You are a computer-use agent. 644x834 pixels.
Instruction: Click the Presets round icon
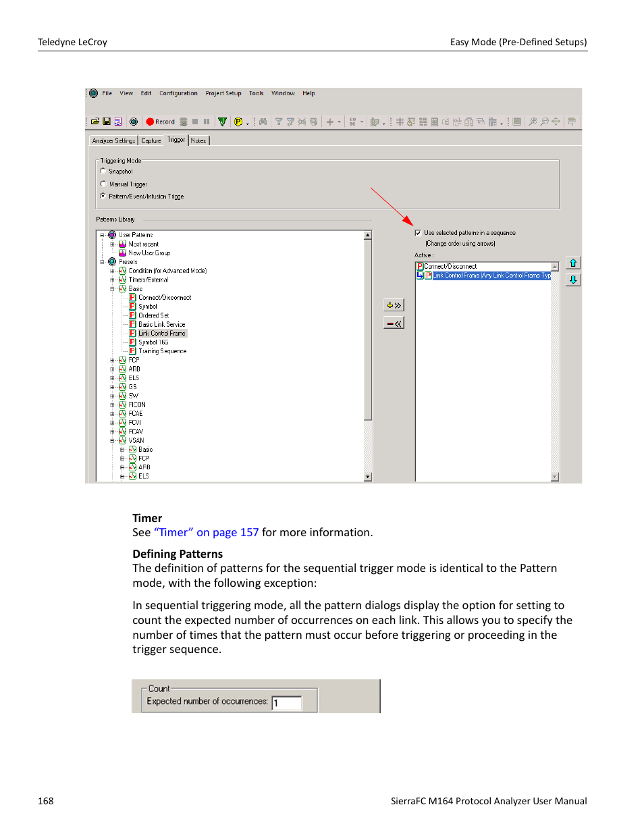coord(113,261)
